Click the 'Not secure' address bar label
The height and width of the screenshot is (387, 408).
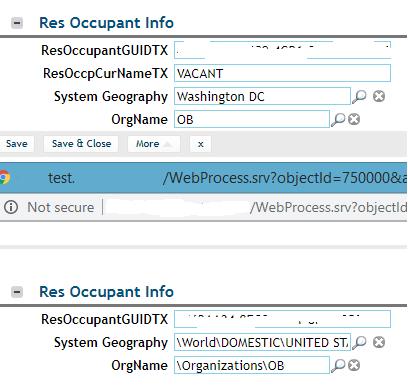(61, 207)
